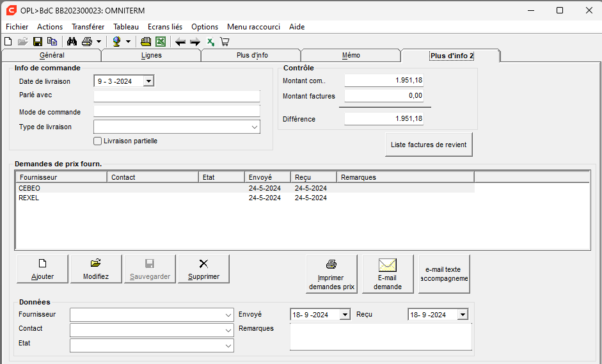Screen dimensions: 602x364
Task: Click the Montant factures value field
Action: (384, 95)
